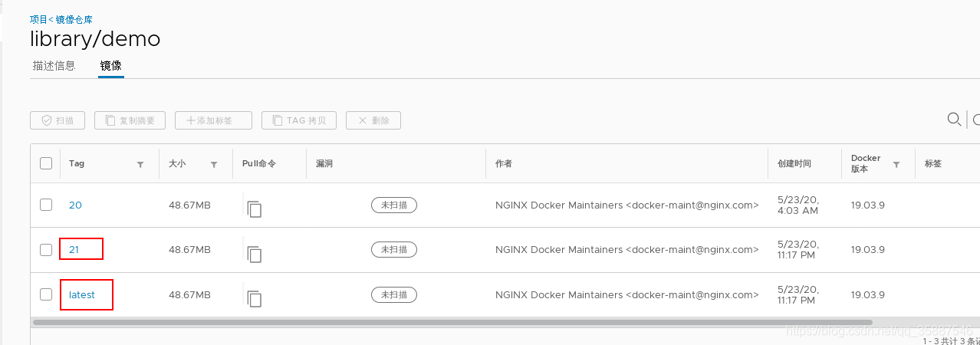This screenshot has width=980, height=345.
Task: Click the horizontal table scrollbar
Action: point(452,322)
